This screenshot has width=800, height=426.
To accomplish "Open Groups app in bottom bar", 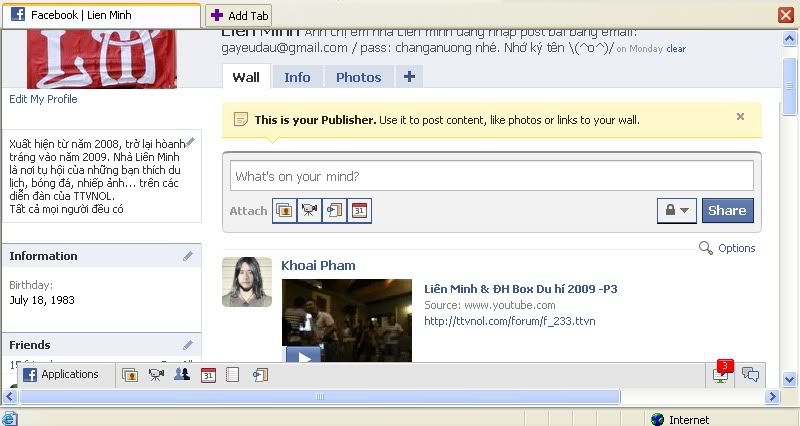I will [182, 374].
